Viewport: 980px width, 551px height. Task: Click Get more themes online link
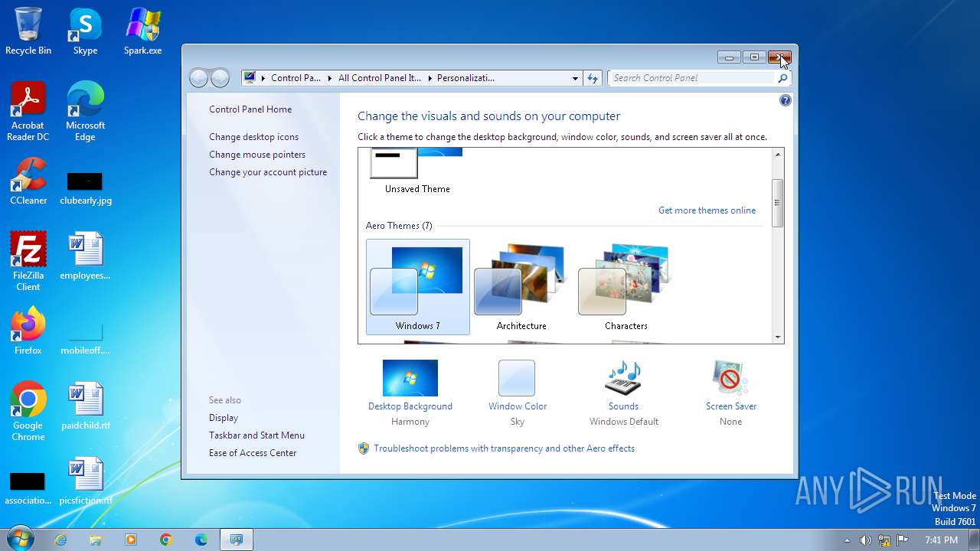click(x=707, y=210)
